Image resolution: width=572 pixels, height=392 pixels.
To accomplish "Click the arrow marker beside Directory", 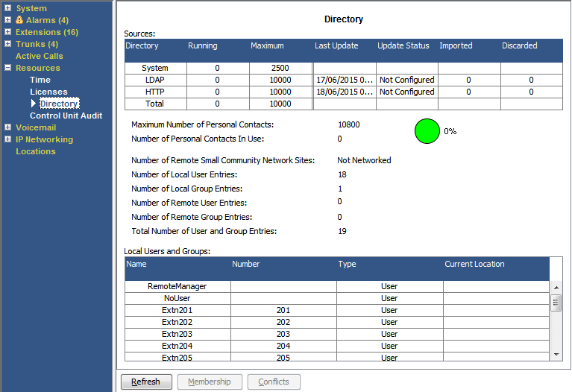I will (34, 104).
